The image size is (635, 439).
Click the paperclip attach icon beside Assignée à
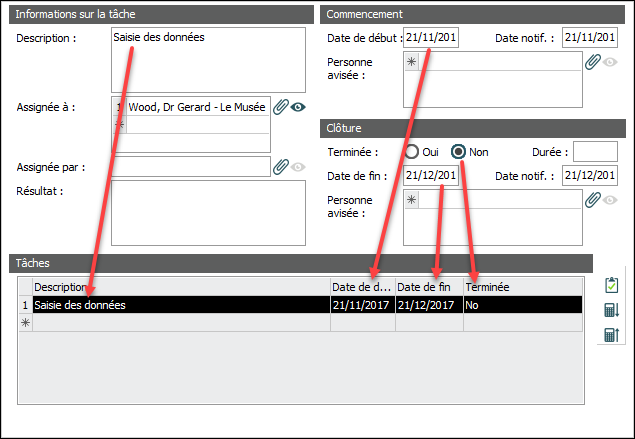[x=281, y=107]
